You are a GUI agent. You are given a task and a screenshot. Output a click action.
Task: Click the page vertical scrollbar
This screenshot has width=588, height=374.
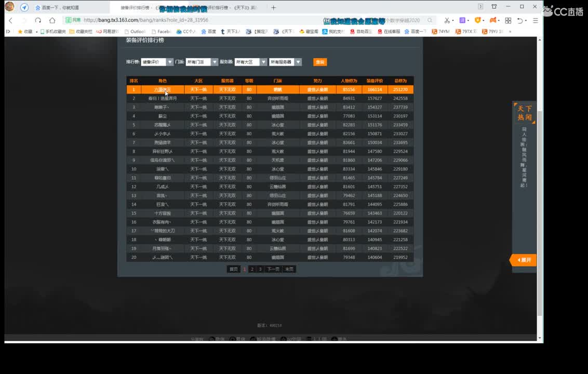tap(540, 213)
